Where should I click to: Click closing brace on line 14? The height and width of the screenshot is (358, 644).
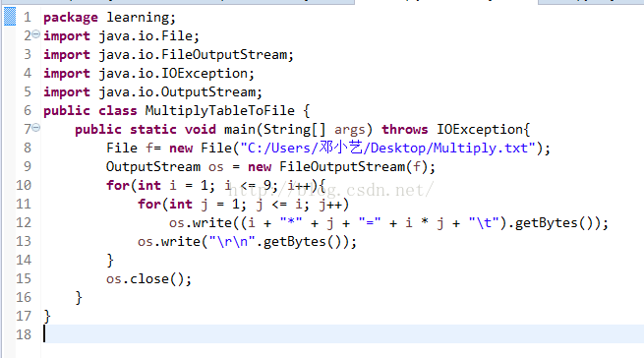point(110,261)
